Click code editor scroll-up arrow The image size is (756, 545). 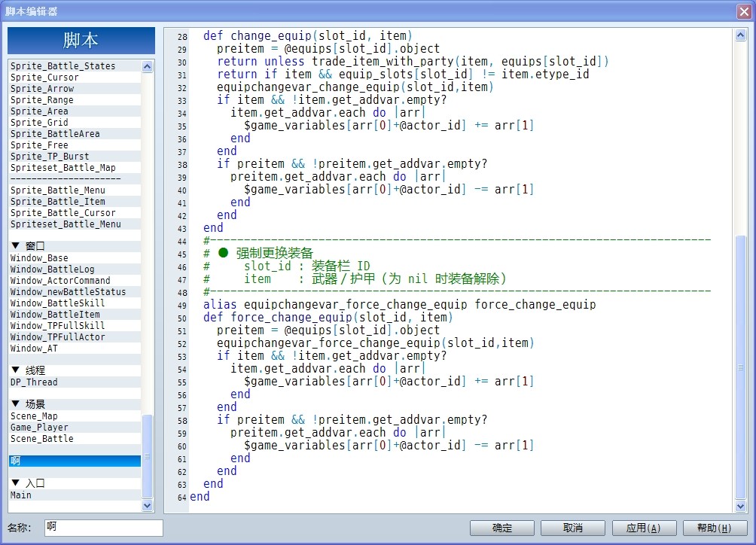(741, 35)
